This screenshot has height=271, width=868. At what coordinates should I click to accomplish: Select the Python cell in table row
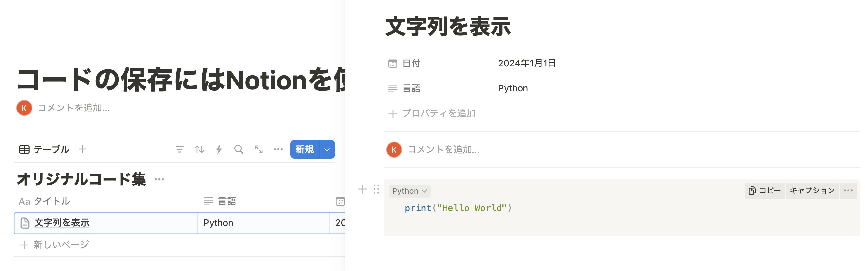[x=263, y=223]
